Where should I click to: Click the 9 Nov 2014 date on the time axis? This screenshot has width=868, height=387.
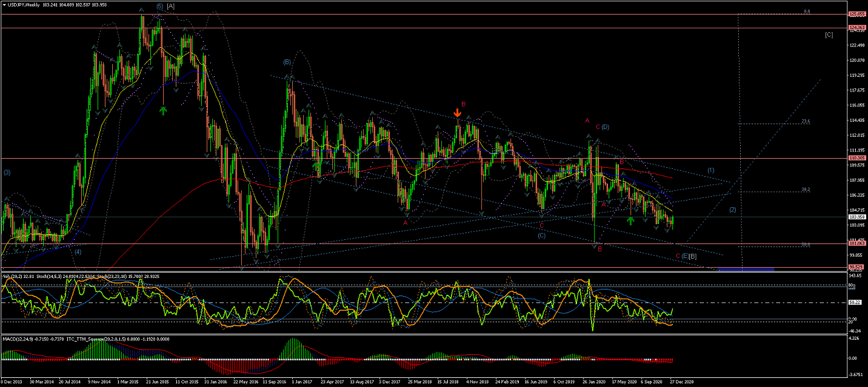pos(99,383)
